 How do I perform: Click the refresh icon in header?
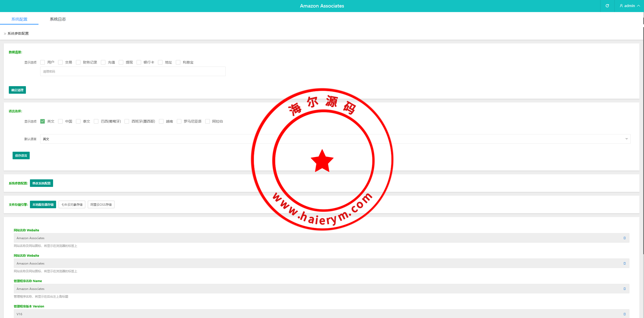point(607,6)
